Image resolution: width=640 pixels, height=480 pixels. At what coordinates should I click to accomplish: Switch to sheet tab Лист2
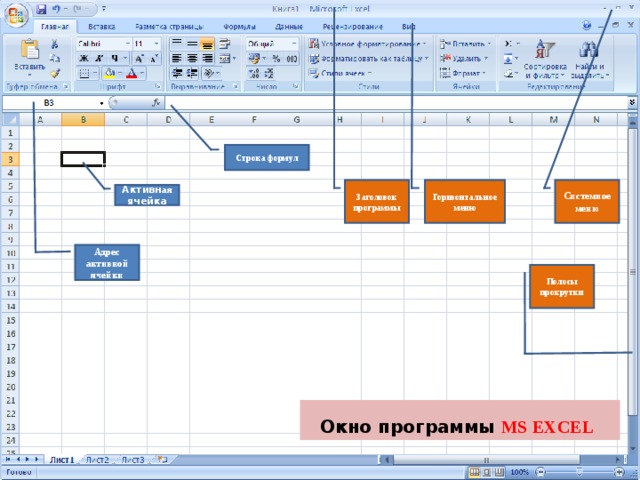point(98,460)
